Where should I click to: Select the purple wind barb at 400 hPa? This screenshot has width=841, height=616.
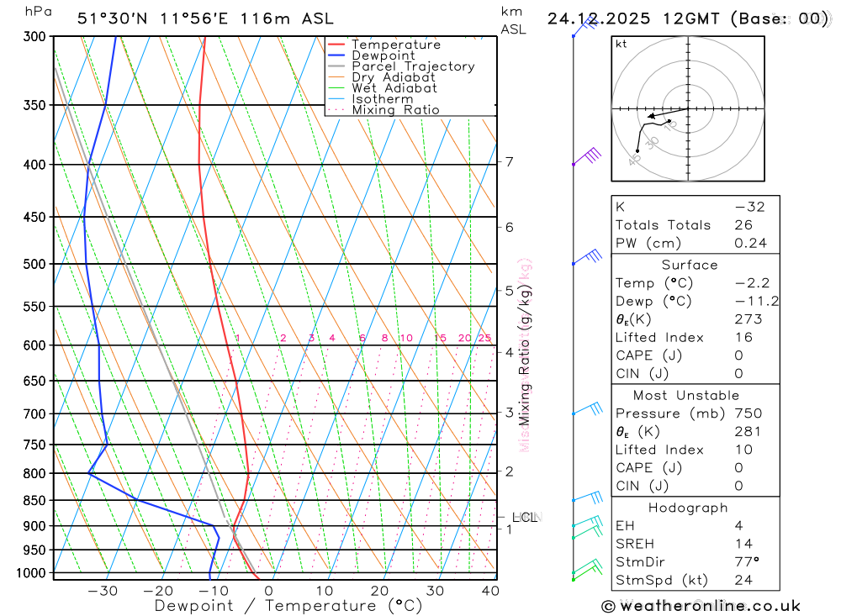point(587,156)
